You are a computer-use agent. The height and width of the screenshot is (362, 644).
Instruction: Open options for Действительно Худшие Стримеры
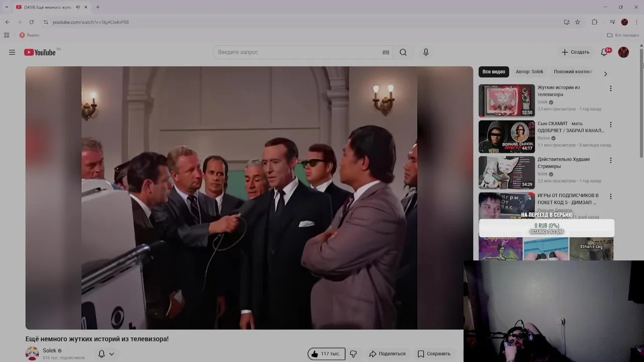(x=611, y=160)
